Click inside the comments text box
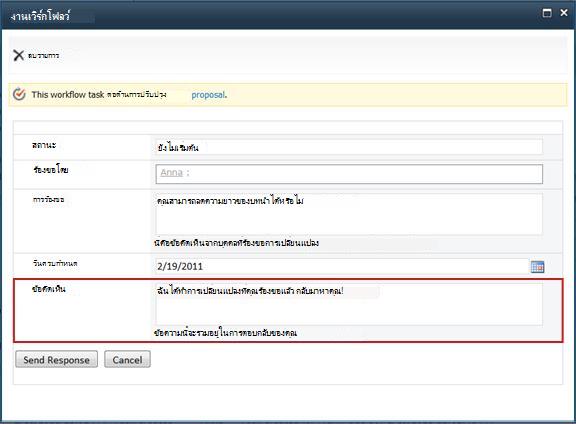Viewport: 576px width, 424px height. [x=349, y=304]
